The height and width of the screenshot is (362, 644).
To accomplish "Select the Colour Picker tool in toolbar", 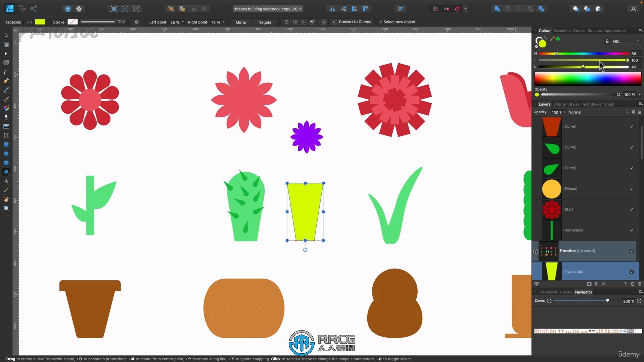I will tap(6, 190).
